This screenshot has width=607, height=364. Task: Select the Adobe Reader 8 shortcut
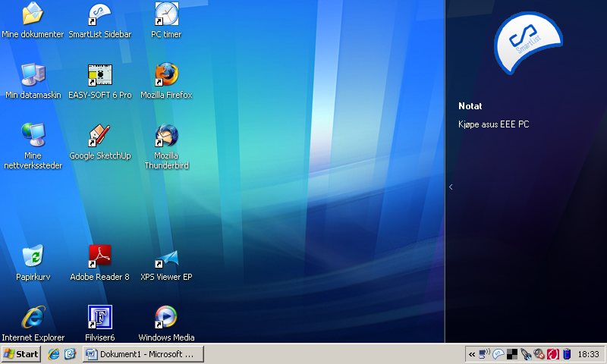pos(100,262)
